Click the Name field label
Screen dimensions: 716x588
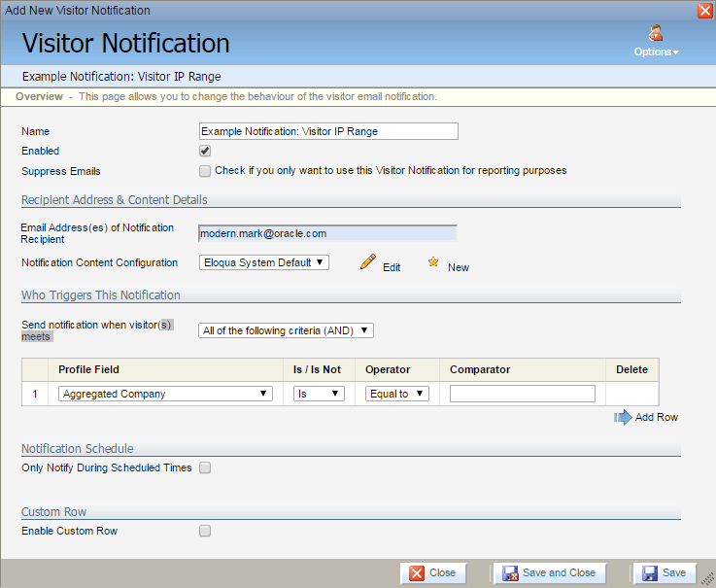point(35,131)
